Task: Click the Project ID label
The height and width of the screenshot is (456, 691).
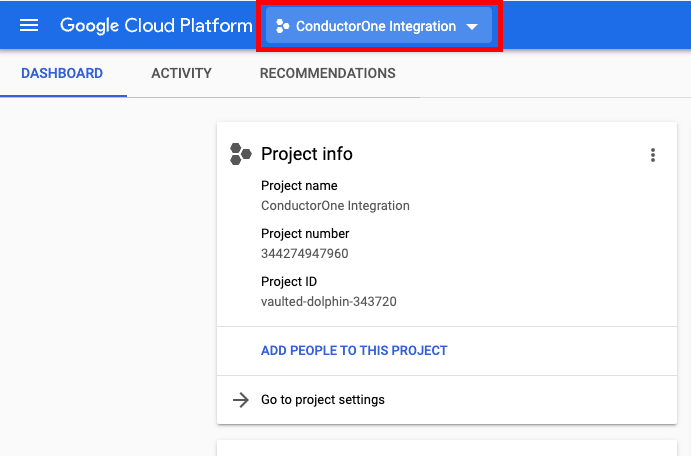Action: click(289, 282)
